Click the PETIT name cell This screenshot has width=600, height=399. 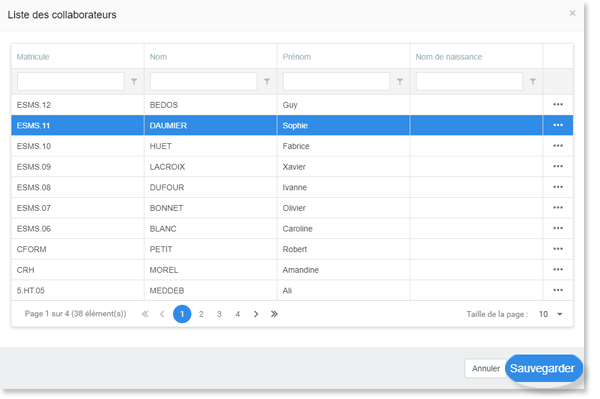[x=210, y=249]
